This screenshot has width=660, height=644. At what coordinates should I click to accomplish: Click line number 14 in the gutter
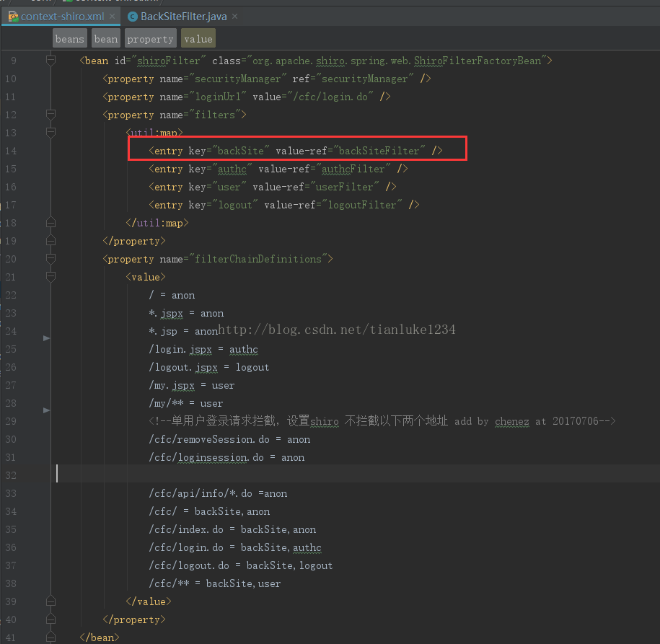click(x=11, y=151)
